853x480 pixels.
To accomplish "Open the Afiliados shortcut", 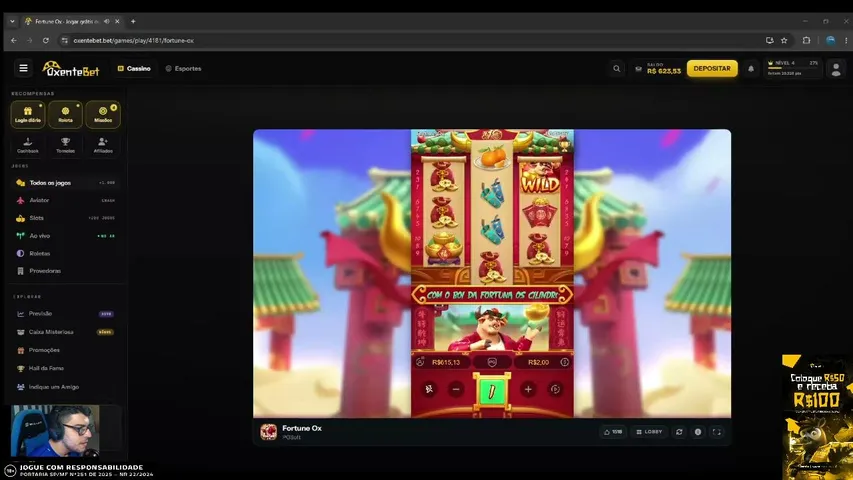I will 103,145.
